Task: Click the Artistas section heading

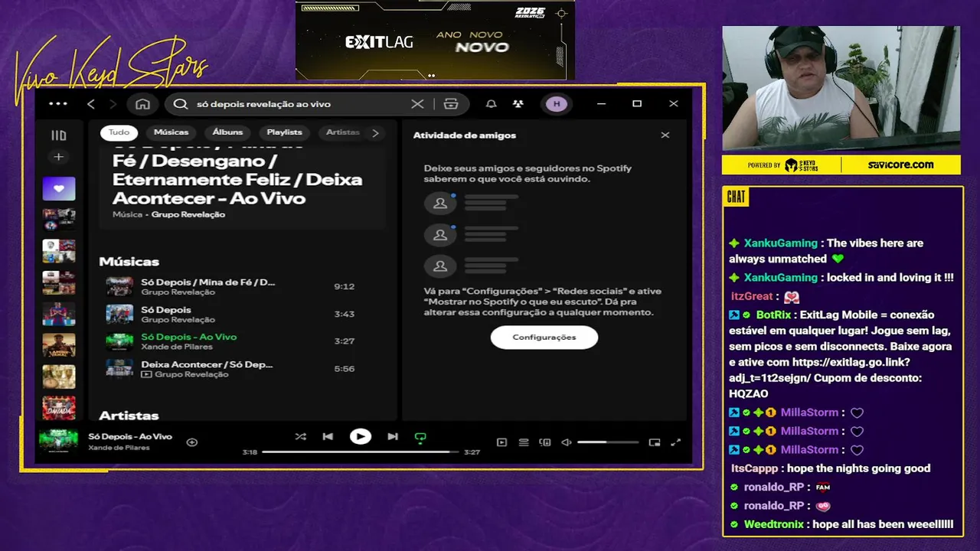Action: (129, 416)
